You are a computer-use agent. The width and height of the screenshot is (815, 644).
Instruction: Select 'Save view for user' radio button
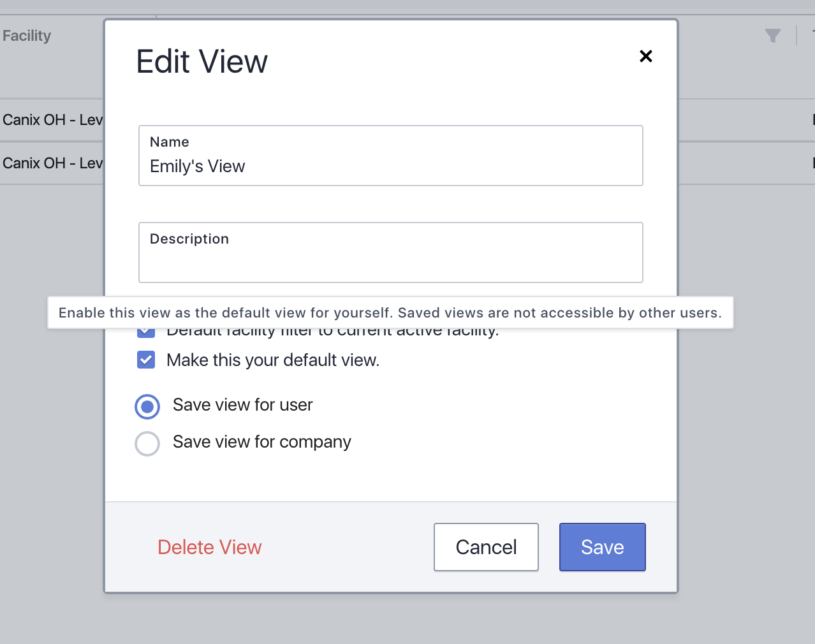point(147,406)
